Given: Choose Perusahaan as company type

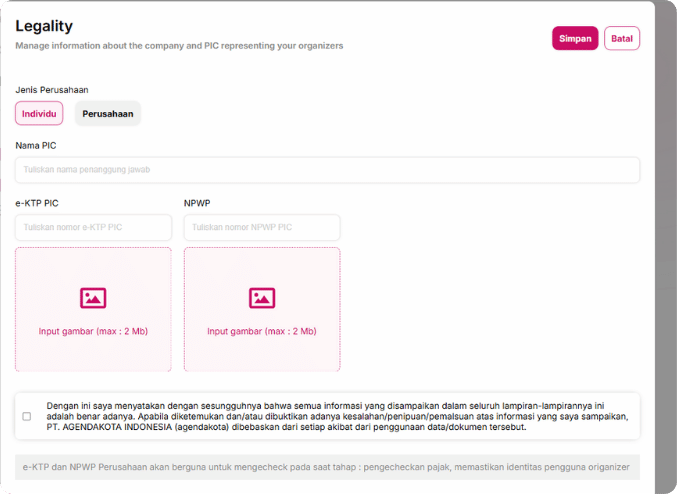Looking at the screenshot, I should (x=108, y=114).
